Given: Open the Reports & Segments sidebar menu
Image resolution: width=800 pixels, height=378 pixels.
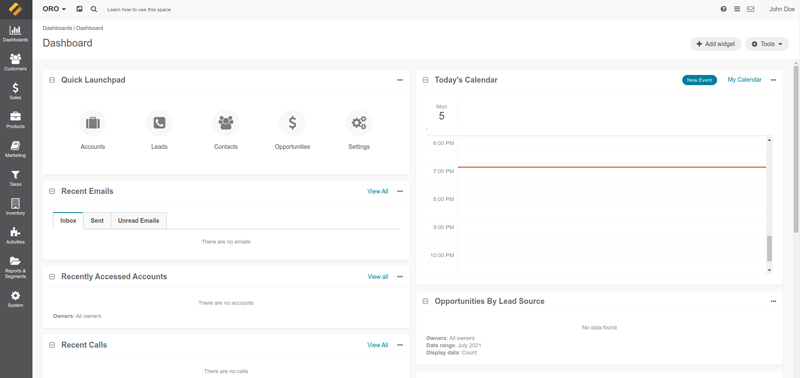Looking at the screenshot, I should 15,267.
